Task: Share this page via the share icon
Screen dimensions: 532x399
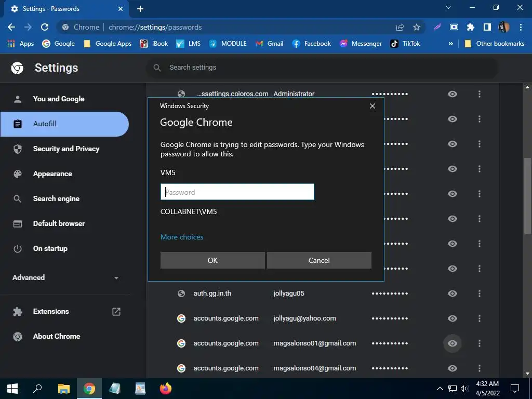Action: tap(400, 27)
